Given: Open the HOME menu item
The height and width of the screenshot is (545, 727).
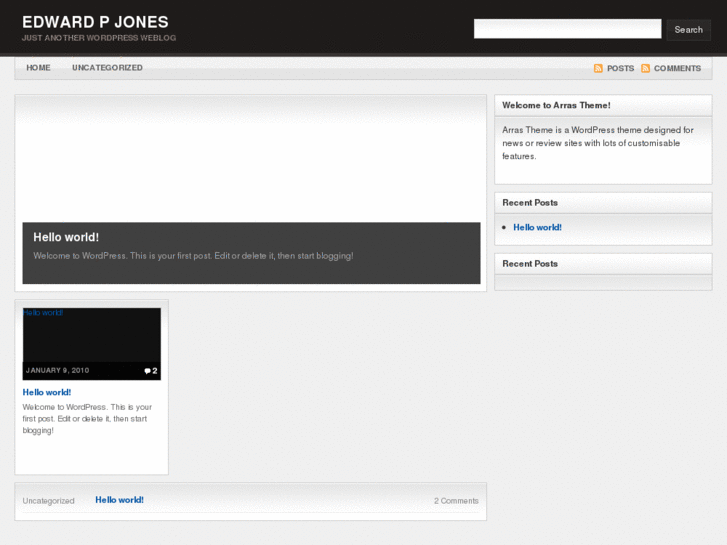Looking at the screenshot, I should click(38, 68).
